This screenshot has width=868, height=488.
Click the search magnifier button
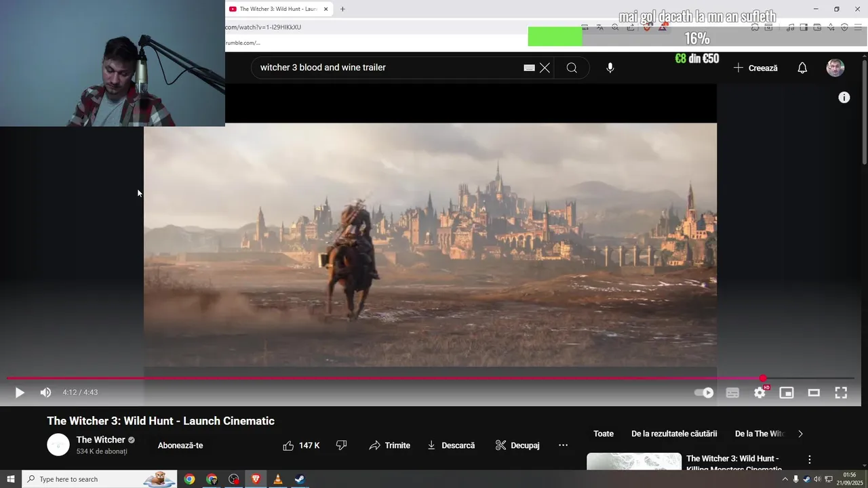click(x=572, y=68)
